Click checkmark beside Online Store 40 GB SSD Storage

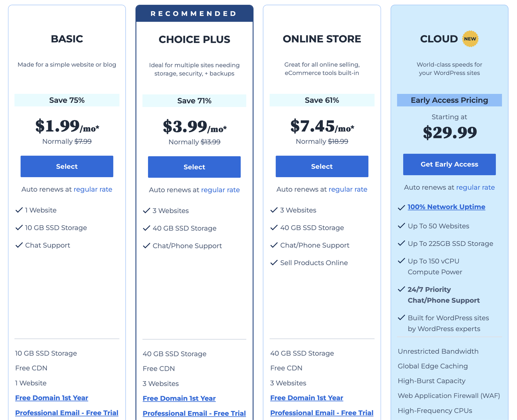(274, 228)
